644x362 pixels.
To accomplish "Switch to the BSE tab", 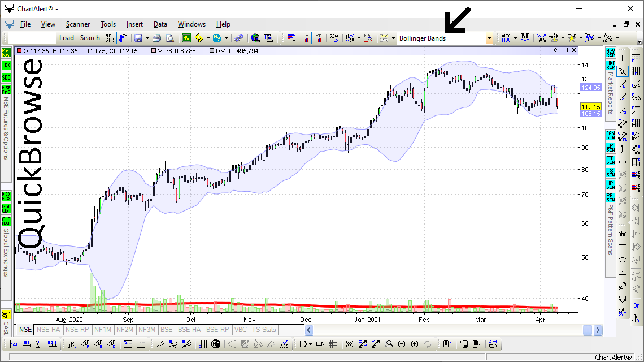I will coord(166,330).
